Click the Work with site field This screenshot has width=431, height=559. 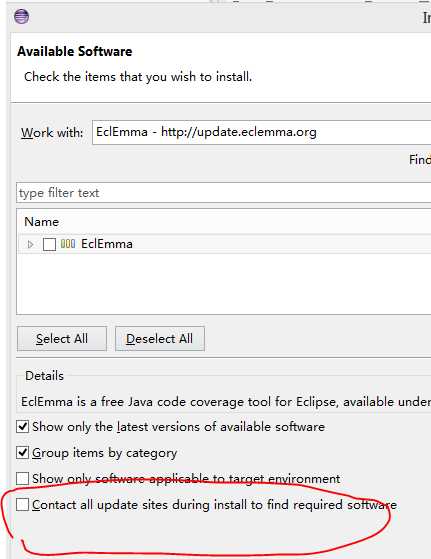261,132
